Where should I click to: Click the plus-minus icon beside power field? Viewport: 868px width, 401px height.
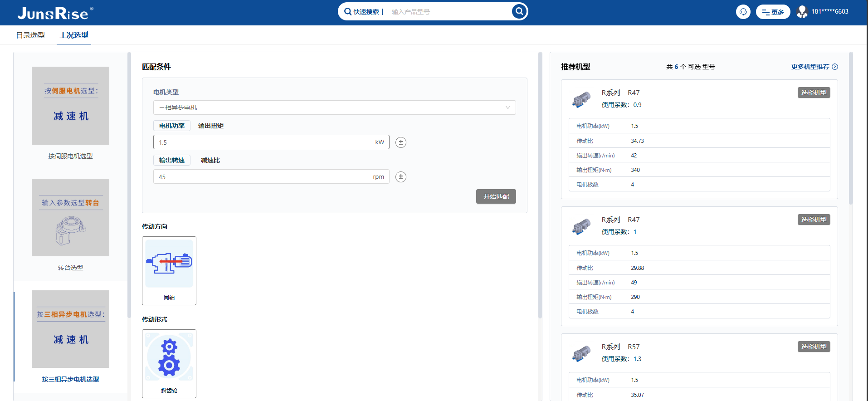(401, 142)
